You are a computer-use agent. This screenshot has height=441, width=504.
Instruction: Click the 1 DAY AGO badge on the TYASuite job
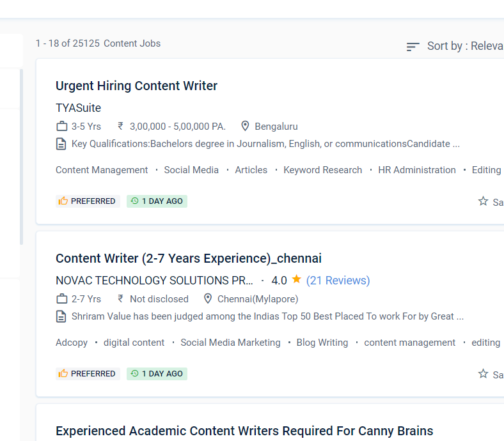pos(157,201)
